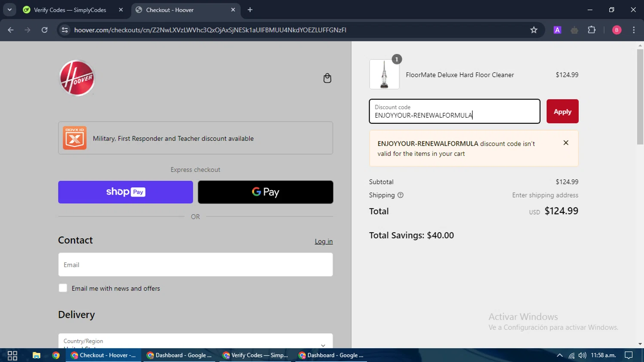Click the gray extension icon beside puzzle

[574, 30]
